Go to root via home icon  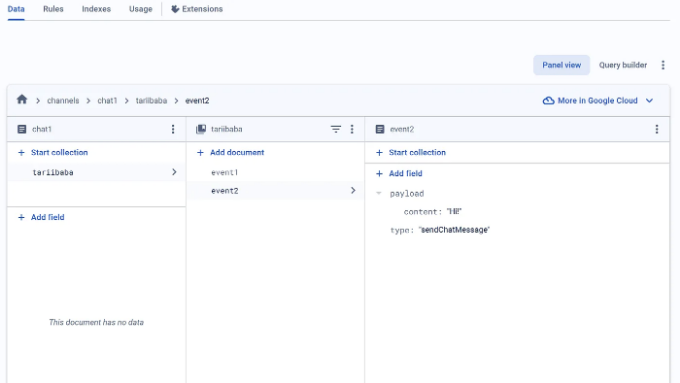(22, 100)
